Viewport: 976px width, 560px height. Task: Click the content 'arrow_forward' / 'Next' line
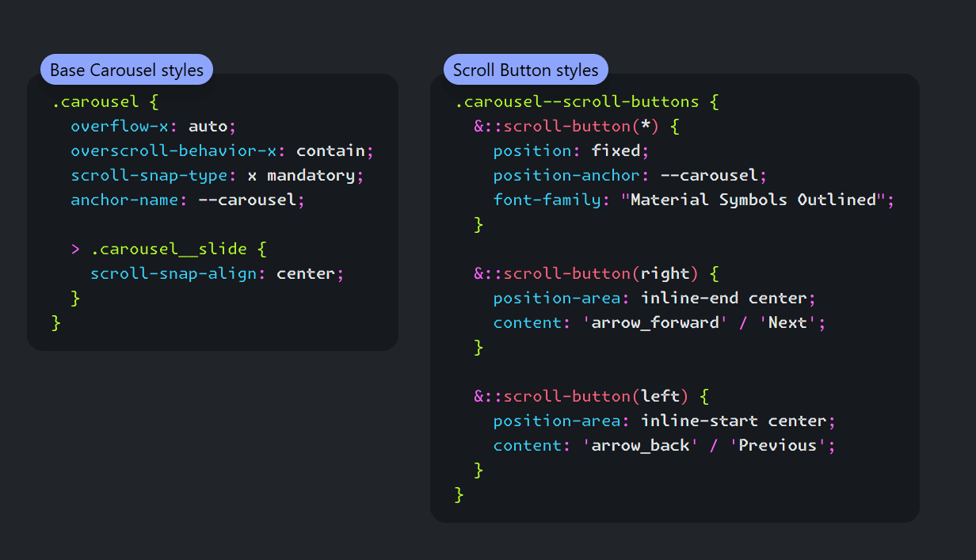coord(659,322)
